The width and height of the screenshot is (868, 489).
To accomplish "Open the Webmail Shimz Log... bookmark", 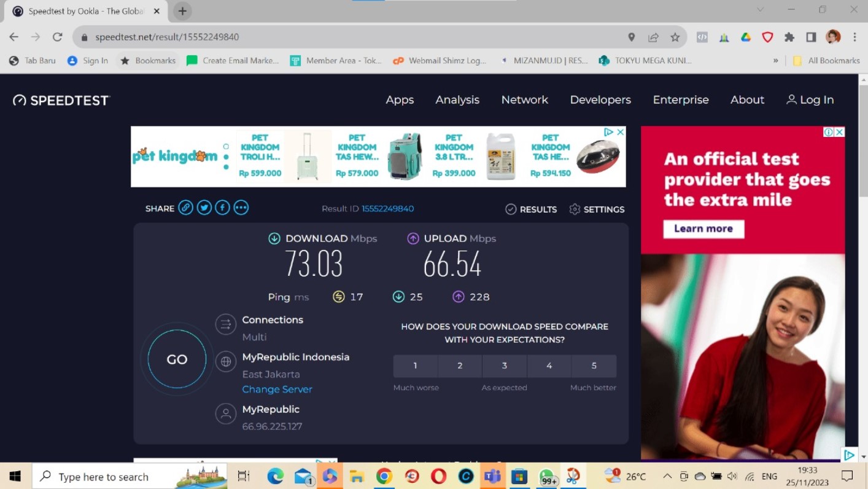I will [x=440, y=60].
